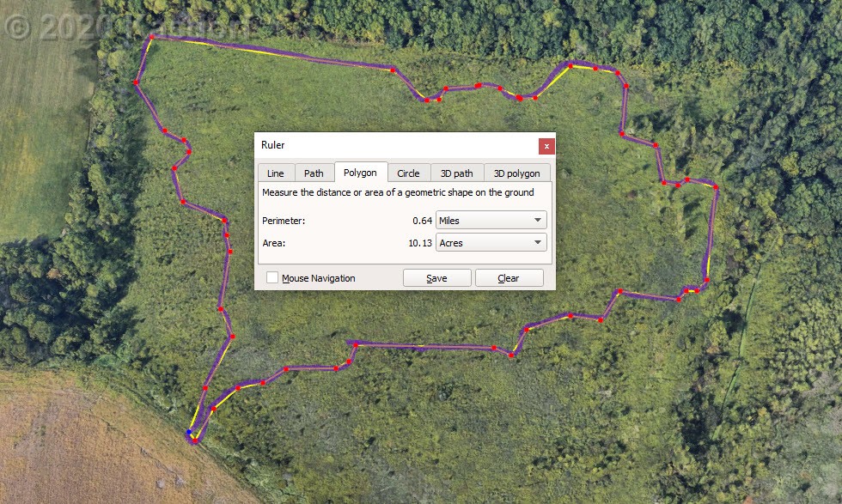
Task: Open the Path measurement tab
Action: tap(314, 173)
